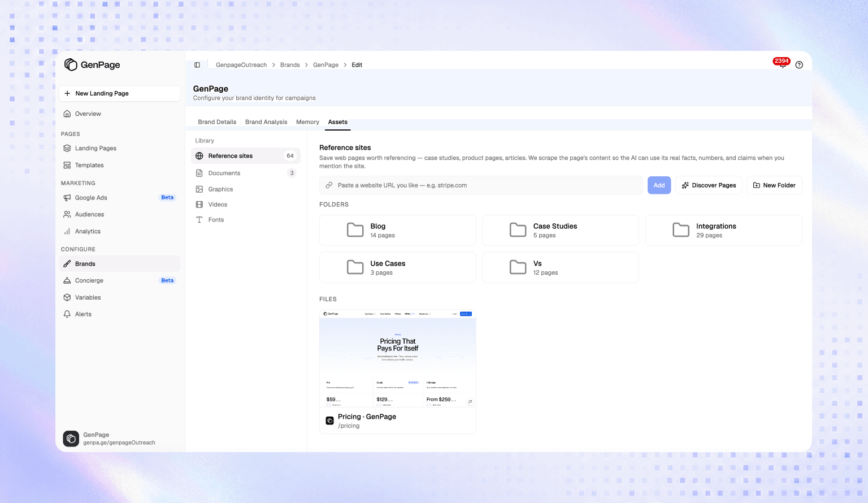The width and height of the screenshot is (868, 503).
Task: Click the Reference sites count 64
Action: tap(290, 156)
